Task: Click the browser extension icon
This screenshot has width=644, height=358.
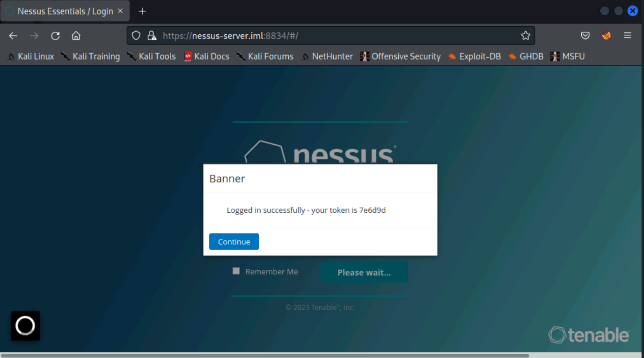Action: (x=607, y=36)
